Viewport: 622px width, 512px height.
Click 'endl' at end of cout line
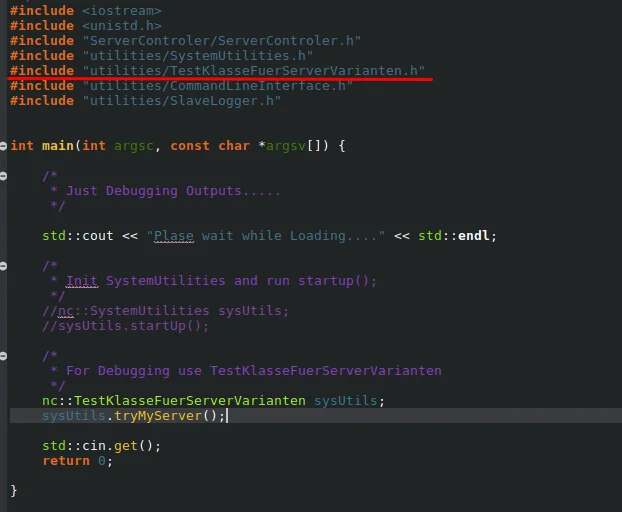click(473, 236)
